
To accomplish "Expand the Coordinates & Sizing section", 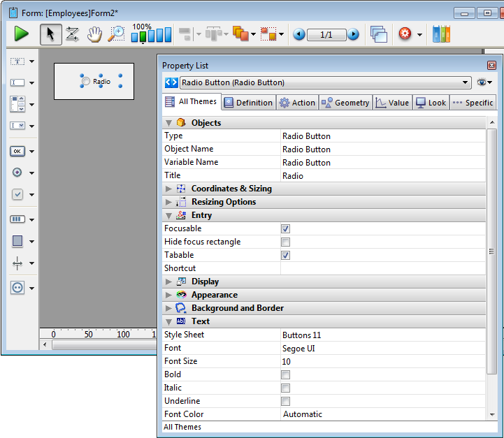I will coord(168,189).
